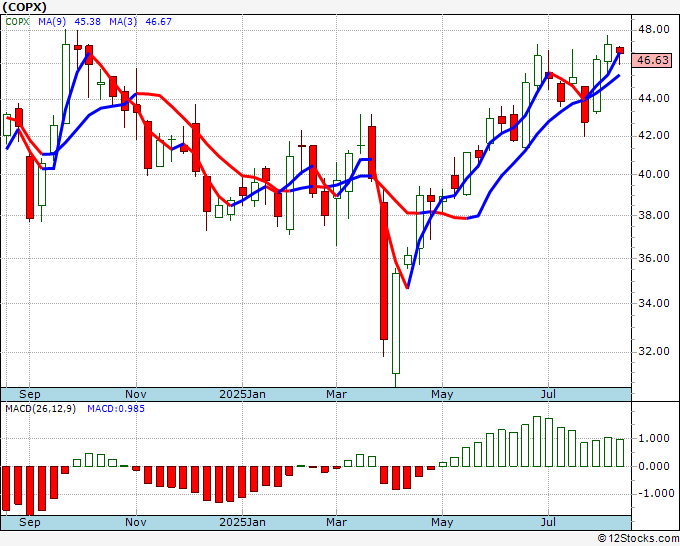Click Mar on the price chart time axis
This screenshot has height=546, width=680.
coord(337,394)
